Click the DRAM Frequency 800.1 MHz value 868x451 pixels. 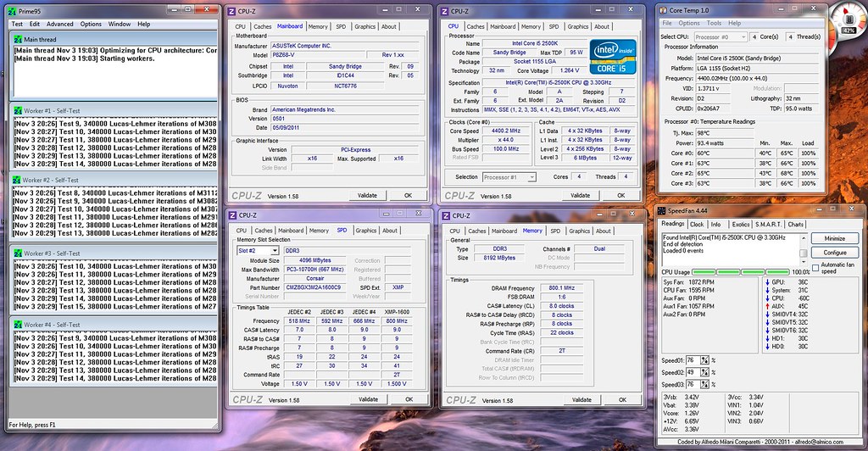[x=562, y=288]
